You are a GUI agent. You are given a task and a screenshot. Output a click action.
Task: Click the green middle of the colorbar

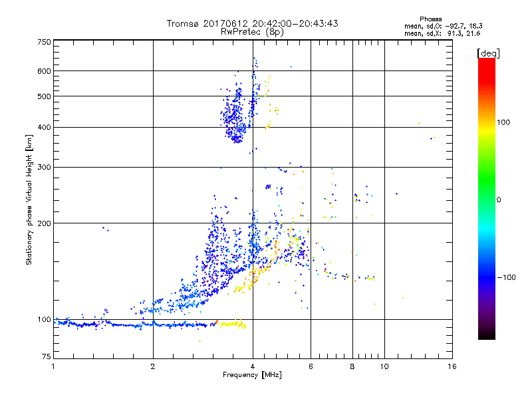[487, 180]
